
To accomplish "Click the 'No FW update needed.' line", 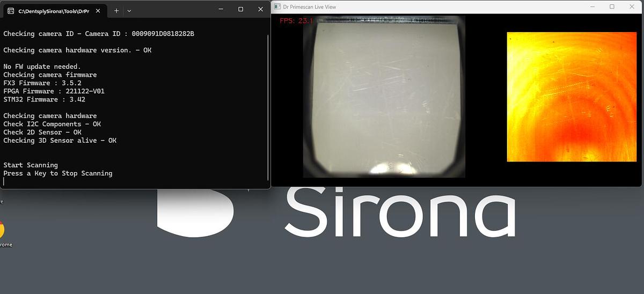I will pyautogui.click(x=42, y=67).
